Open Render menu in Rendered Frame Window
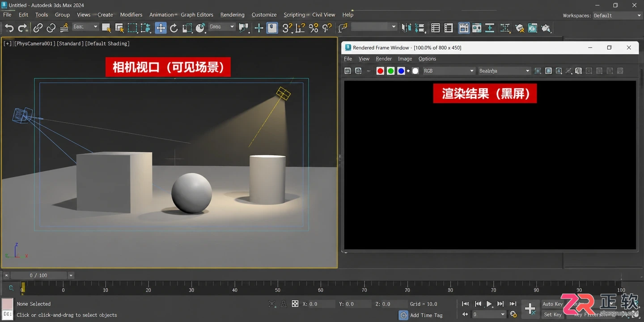This screenshot has height=322, width=644. 384,59
